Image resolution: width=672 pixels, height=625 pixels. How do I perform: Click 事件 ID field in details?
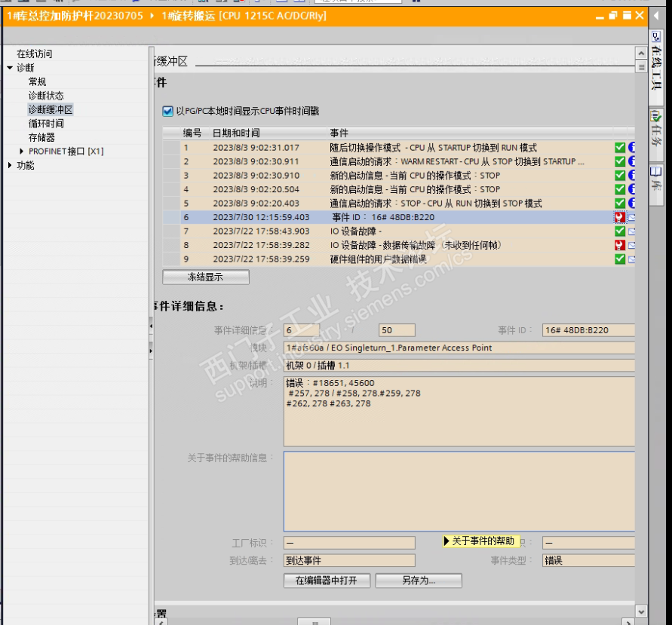[588, 330]
